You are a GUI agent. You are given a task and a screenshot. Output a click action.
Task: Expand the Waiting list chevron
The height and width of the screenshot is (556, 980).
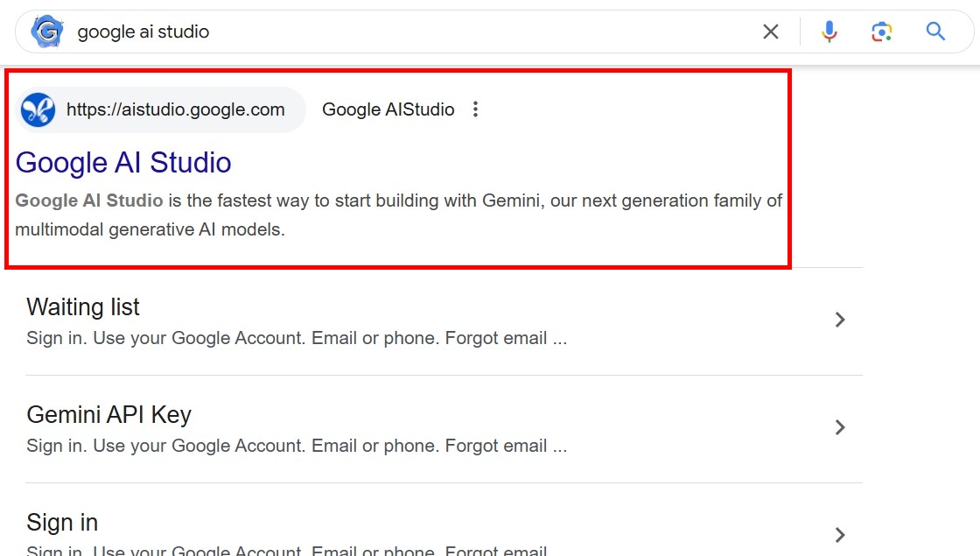point(840,320)
